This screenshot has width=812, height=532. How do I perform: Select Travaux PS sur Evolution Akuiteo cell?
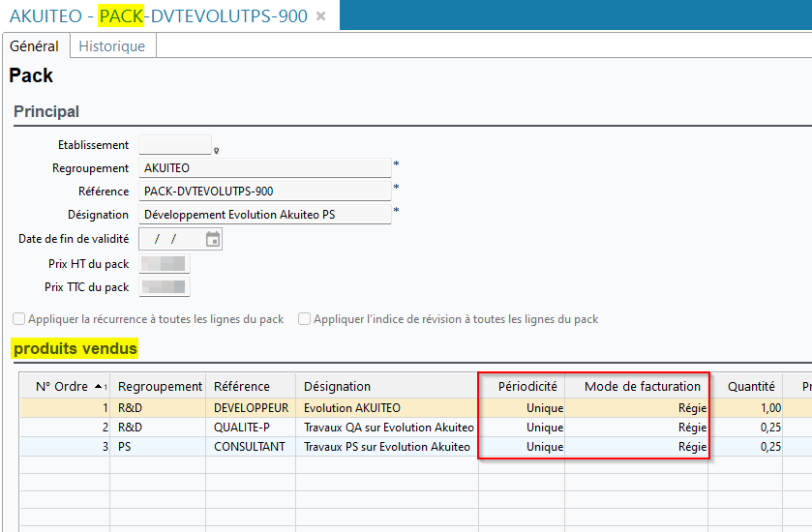(387, 446)
